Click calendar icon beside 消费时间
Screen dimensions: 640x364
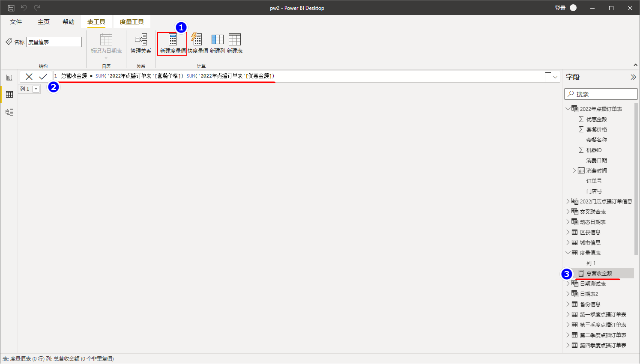581,170
